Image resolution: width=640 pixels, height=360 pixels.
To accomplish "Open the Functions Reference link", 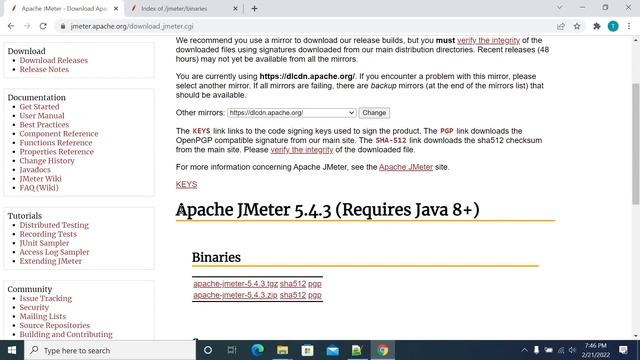I will click(x=56, y=143).
